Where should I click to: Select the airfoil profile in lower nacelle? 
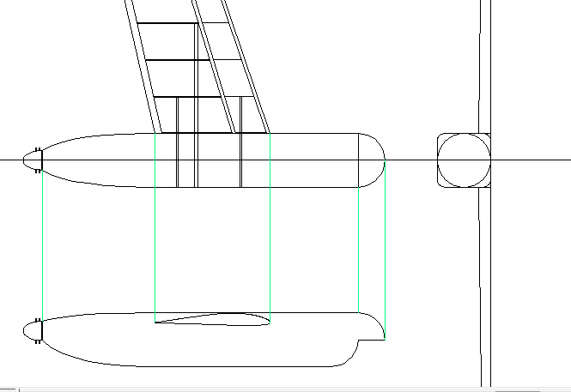point(212,319)
